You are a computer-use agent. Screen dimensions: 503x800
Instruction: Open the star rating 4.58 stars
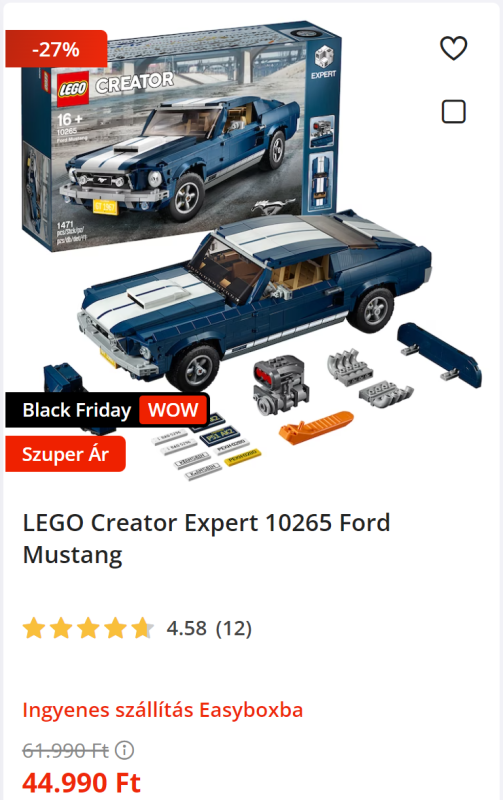pos(88,628)
